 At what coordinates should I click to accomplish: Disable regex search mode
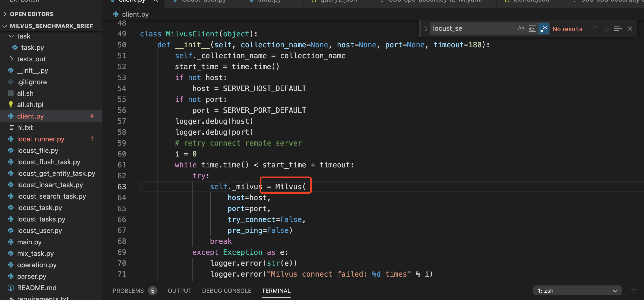(543, 29)
